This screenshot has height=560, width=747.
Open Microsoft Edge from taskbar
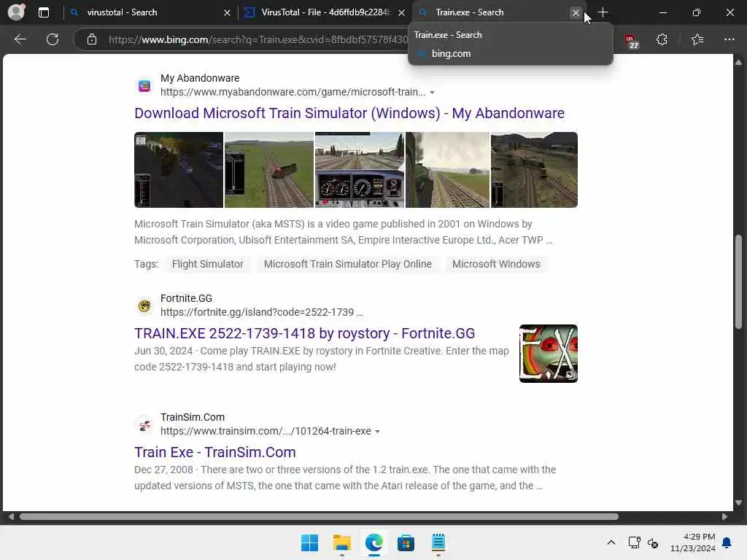[374, 542]
